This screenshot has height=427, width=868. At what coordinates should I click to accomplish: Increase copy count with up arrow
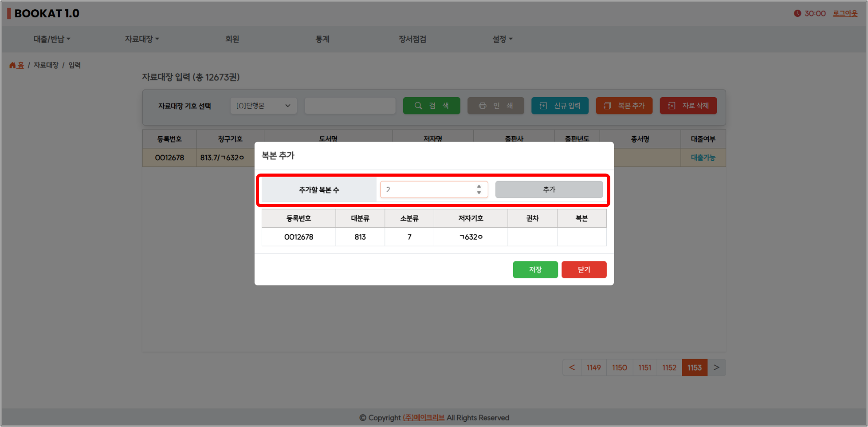click(479, 187)
